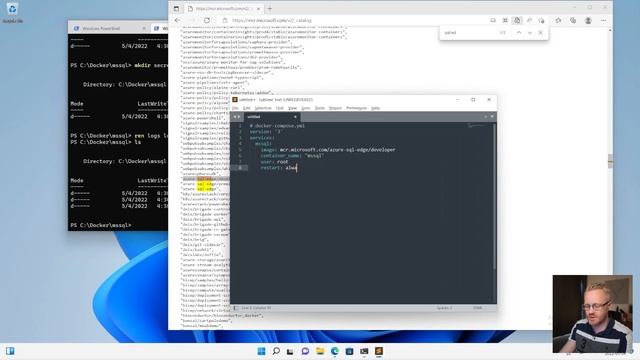640x360 pixels.
Task: Click the find-on-page search field
Action: (469, 33)
